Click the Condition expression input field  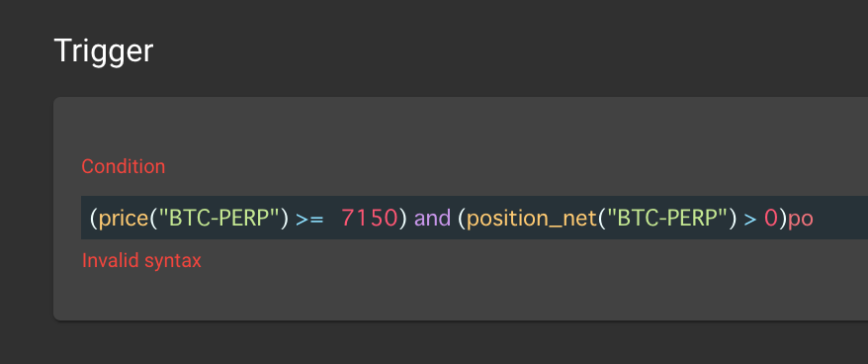click(x=475, y=218)
